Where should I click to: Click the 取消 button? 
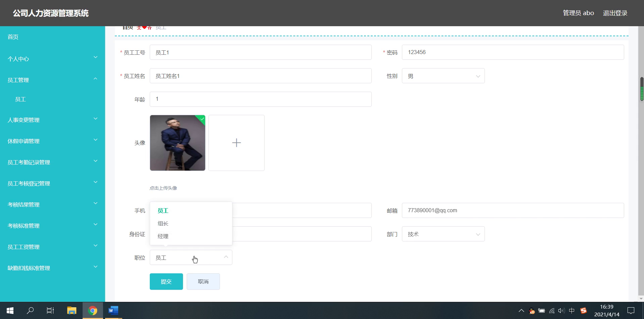tap(203, 281)
